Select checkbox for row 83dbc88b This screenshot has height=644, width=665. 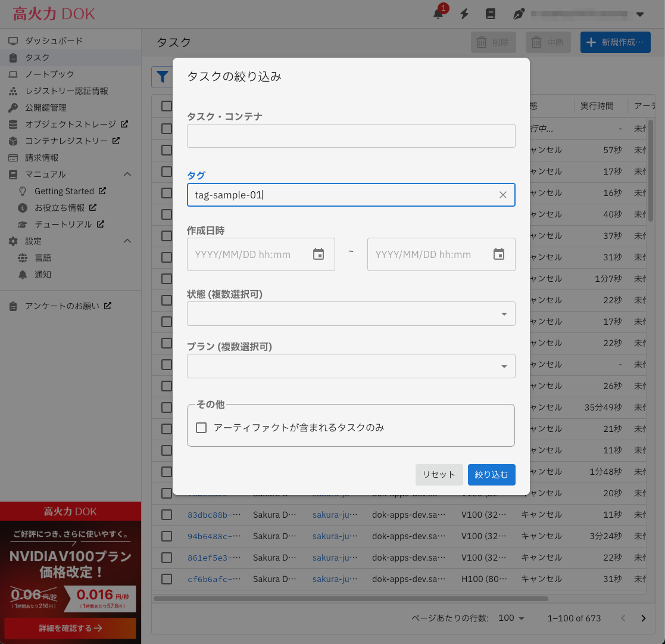tap(167, 515)
